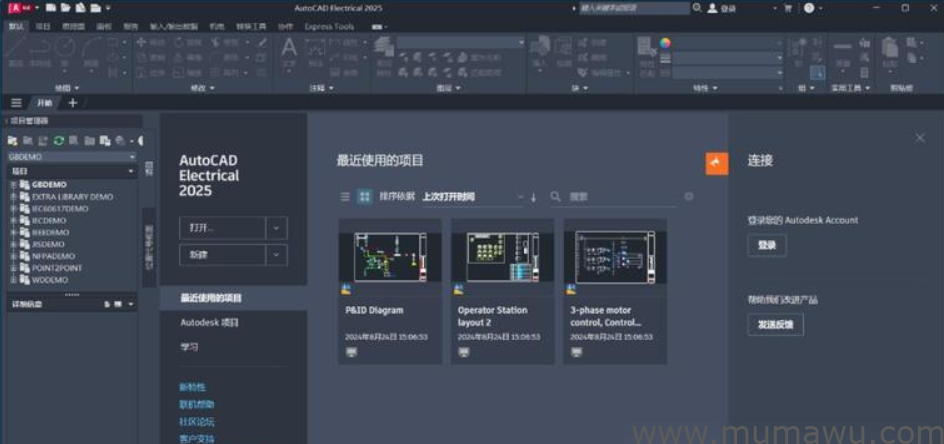Expand the EXTRA LIBRARY DEMO tree node
The image size is (944, 444).
click(x=13, y=197)
